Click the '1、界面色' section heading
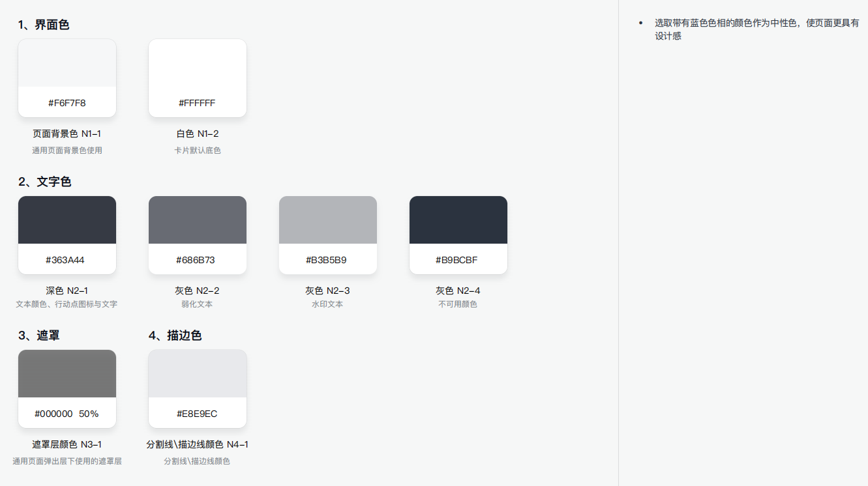 point(44,25)
